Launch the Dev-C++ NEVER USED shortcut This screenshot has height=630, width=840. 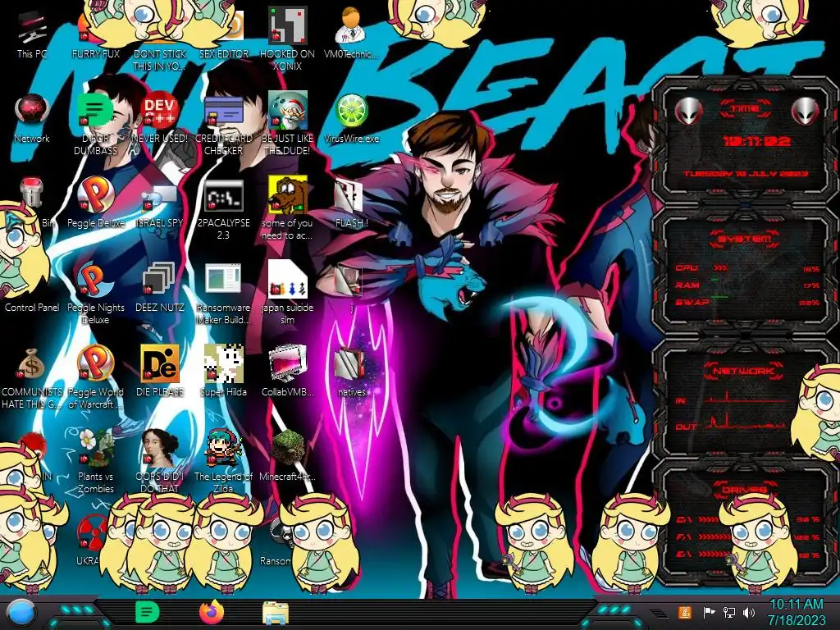pyautogui.click(x=160, y=118)
